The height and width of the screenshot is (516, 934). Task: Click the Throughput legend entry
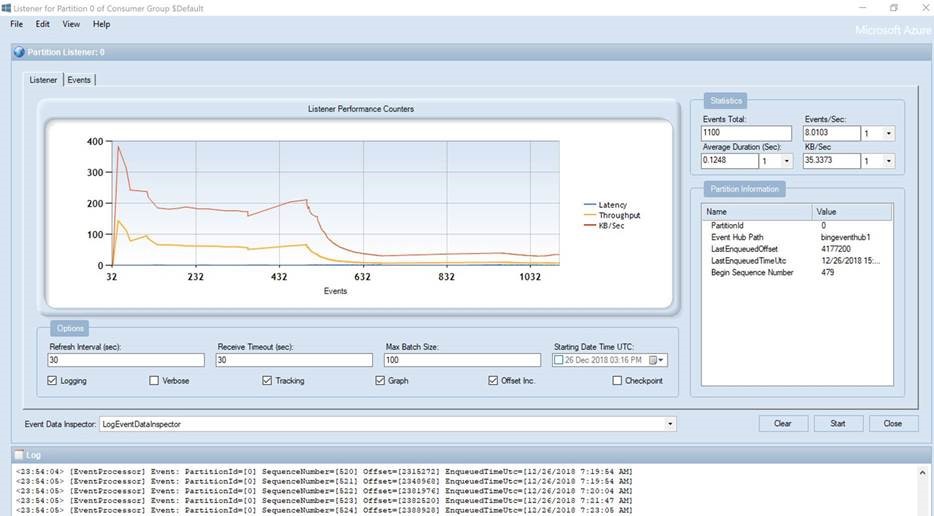(619, 215)
